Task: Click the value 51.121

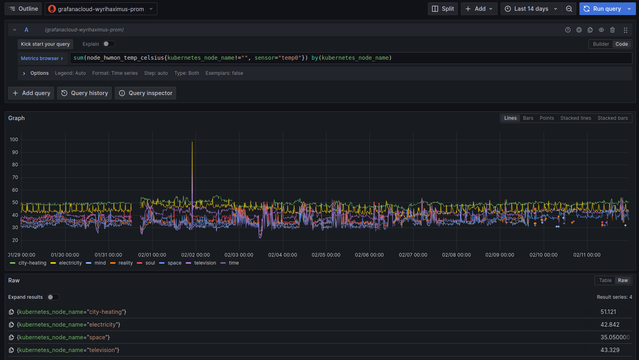Action: coord(608,312)
